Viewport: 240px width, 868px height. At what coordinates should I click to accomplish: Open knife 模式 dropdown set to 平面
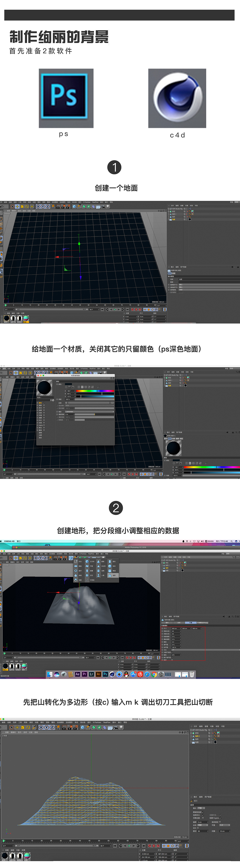(201, 808)
